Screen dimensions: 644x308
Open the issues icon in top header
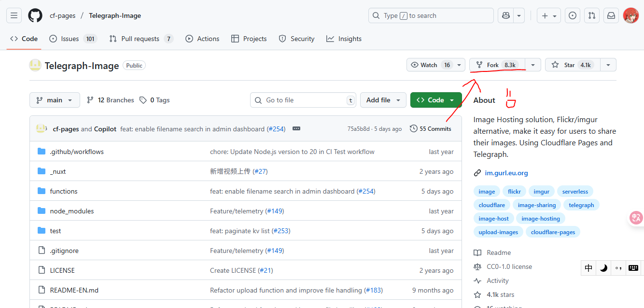point(572,15)
